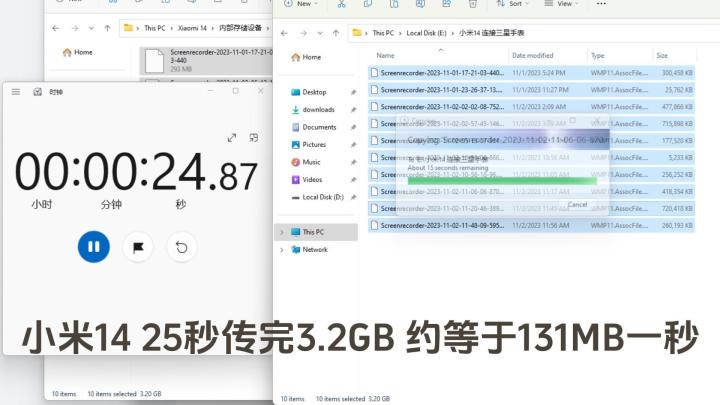Go back in the E: drive window
This screenshot has width=720, height=405.
point(284,33)
